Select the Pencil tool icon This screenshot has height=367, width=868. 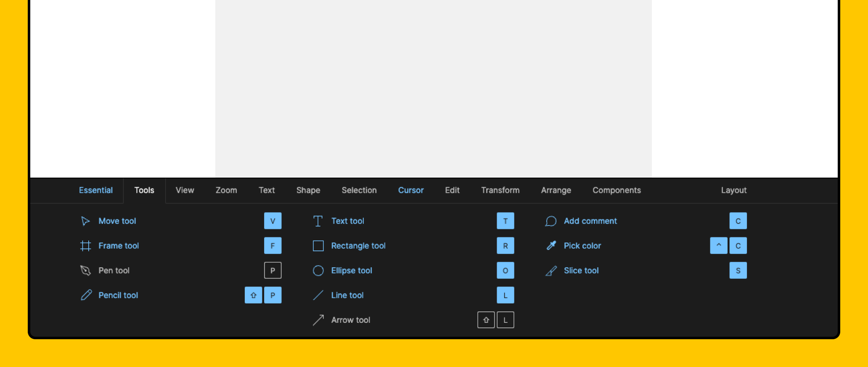point(86,295)
